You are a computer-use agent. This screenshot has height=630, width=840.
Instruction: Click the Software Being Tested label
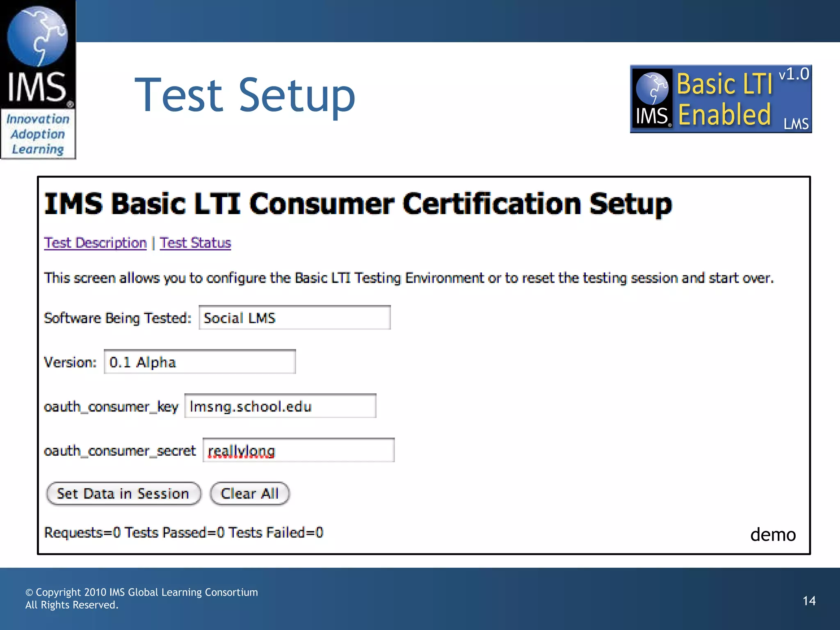click(x=118, y=318)
